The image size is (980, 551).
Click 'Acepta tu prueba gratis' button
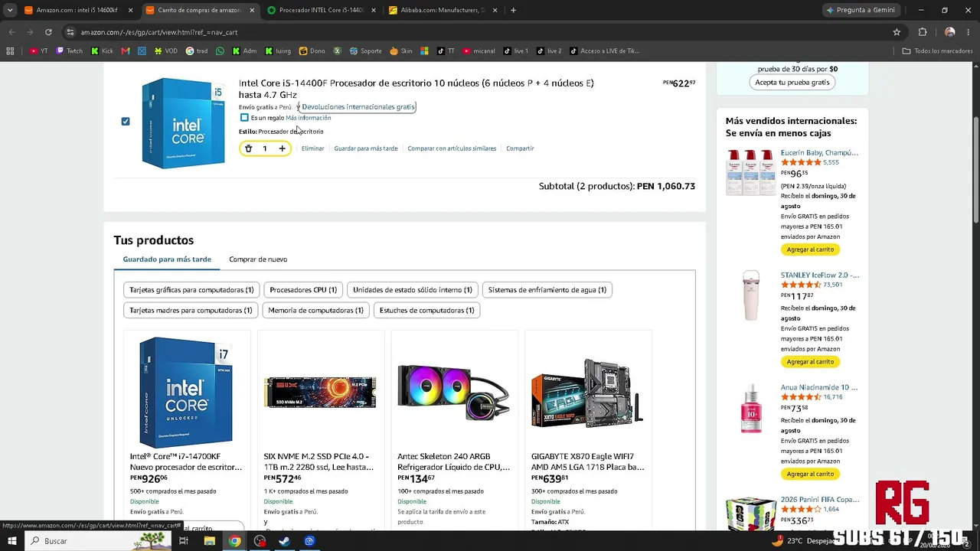click(x=792, y=82)
